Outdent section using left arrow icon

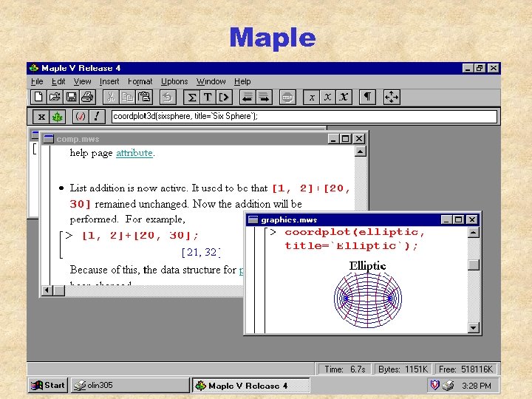coord(248,97)
